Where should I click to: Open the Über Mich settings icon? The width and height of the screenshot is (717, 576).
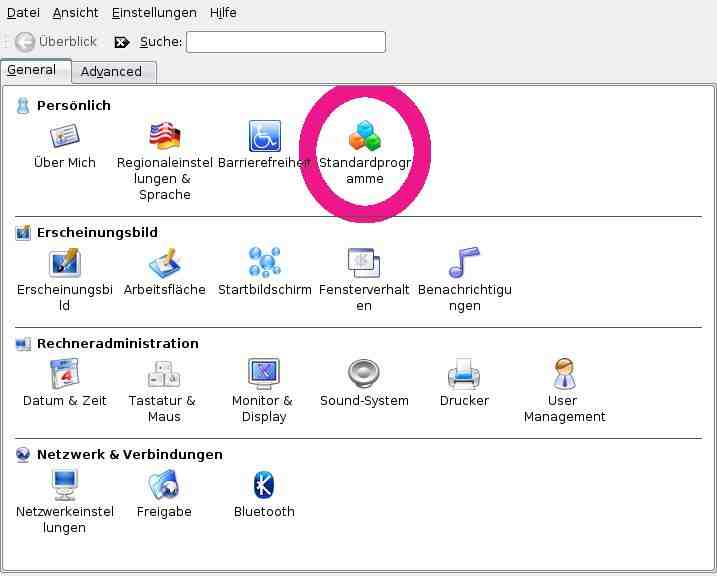click(x=64, y=136)
